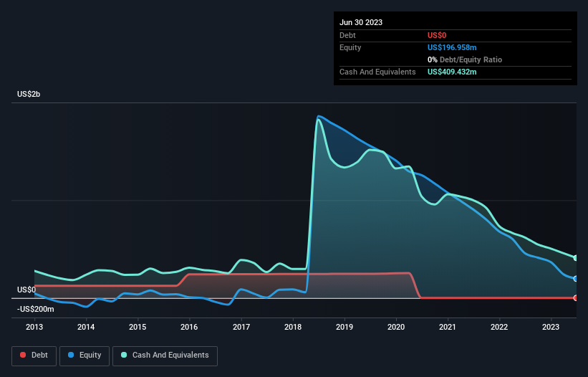Viewport: 588px width, 377px height.
Task: Click the Cash value US$409.432m
Action: pos(452,72)
